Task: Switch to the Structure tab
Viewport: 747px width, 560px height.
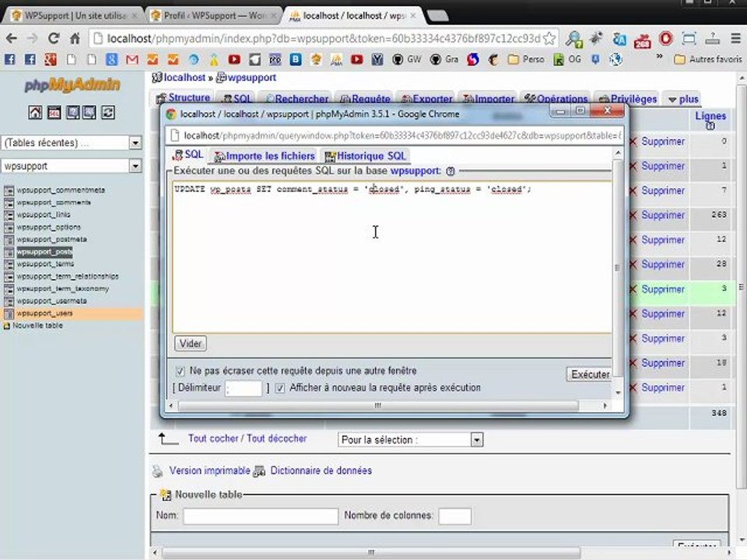Action: click(184, 98)
